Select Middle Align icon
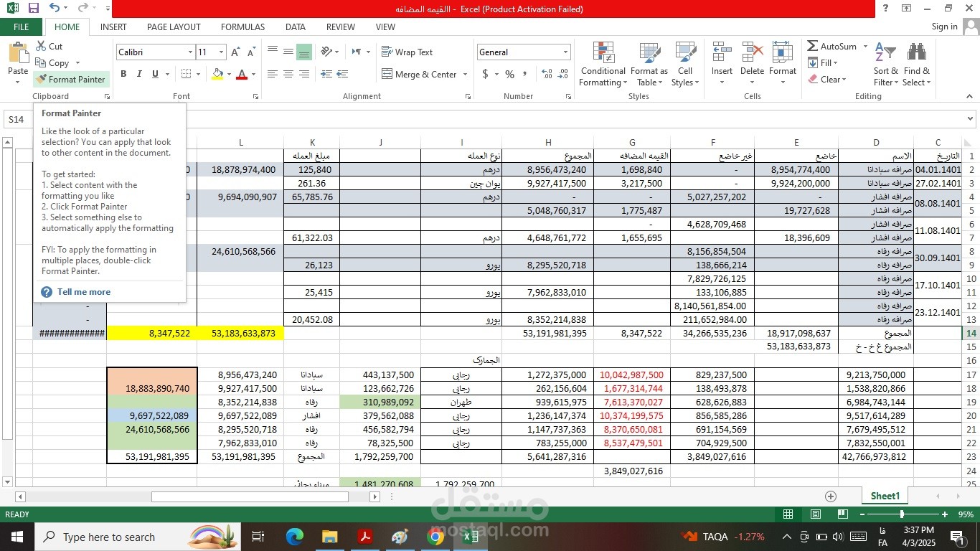 (x=288, y=52)
